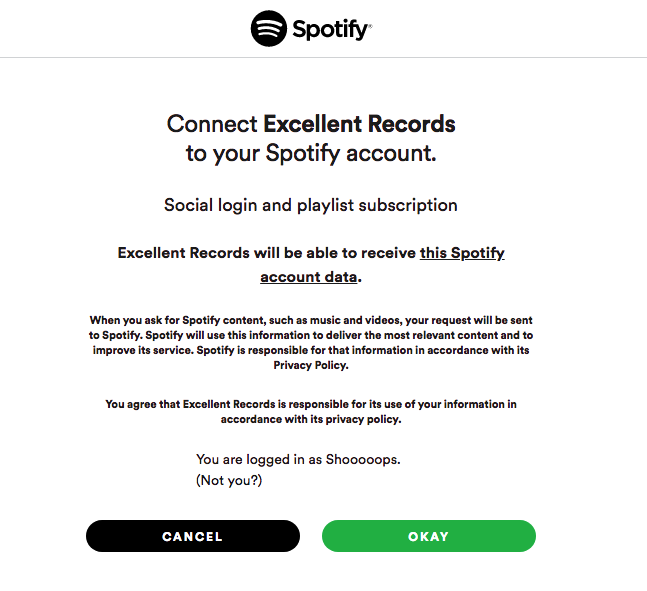Click the round Spotify logo icon
Viewport: 647px width, 591px height.
pos(269,28)
